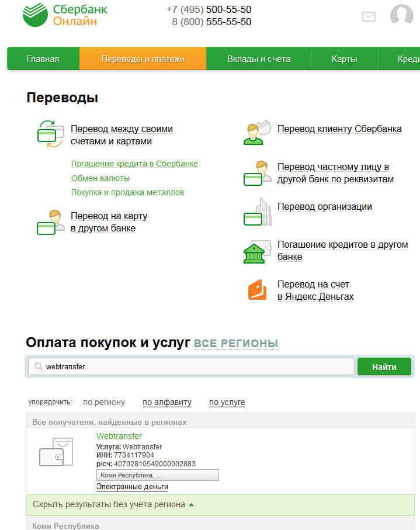The width and height of the screenshot is (420, 530).
Task: Open the Вклады и счета tab
Action: point(258,59)
